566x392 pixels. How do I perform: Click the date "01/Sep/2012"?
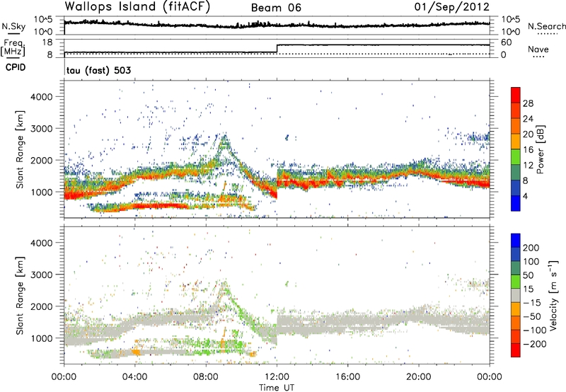tap(451, 7)
